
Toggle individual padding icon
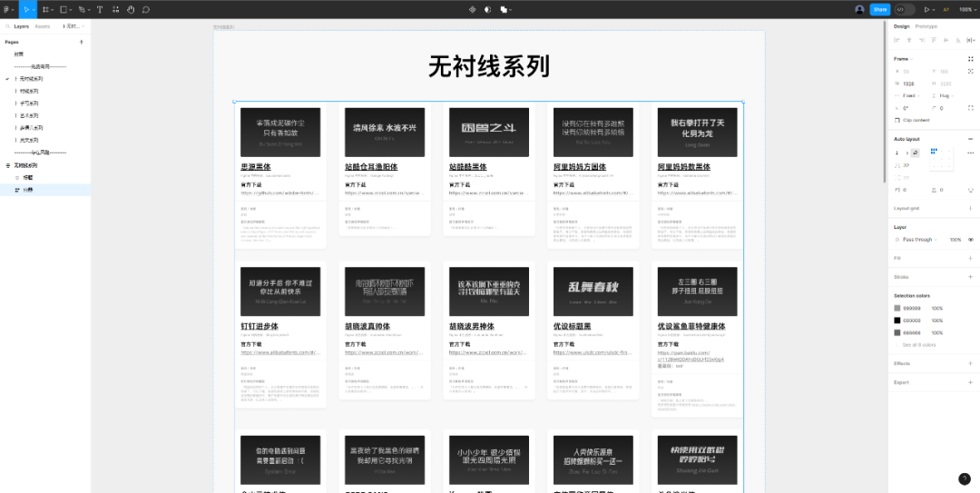(x=971, y=190)
